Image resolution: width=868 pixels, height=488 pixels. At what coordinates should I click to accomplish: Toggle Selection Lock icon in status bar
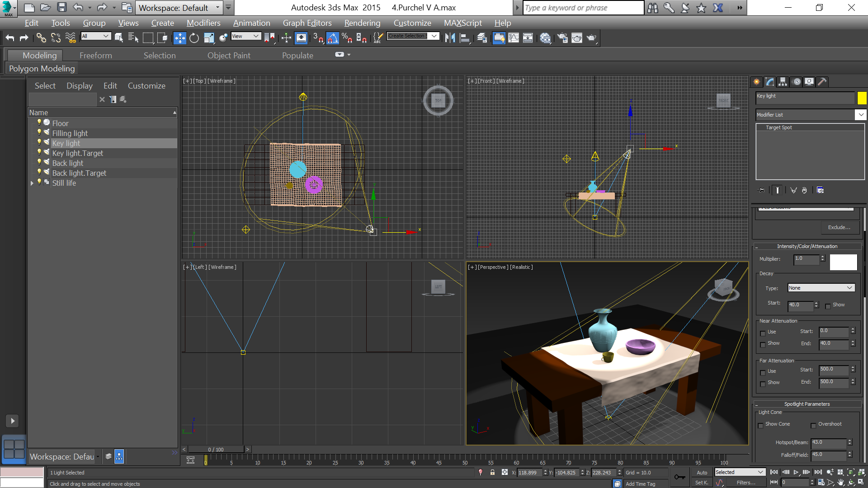pyautogui.click(x=492, y=472)
